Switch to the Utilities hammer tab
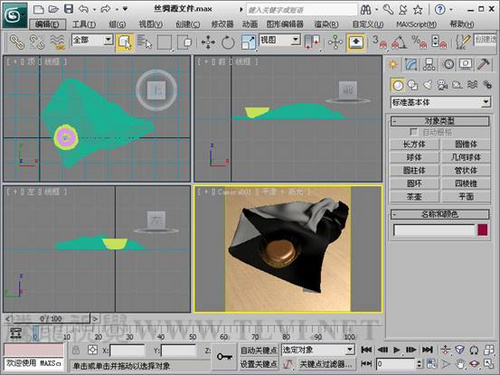Screen dimensions: 500x375 click(483, 64)
